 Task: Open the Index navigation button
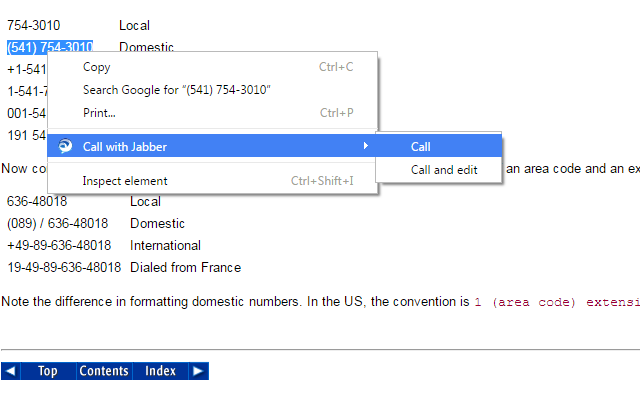click(x=160, y=371)
